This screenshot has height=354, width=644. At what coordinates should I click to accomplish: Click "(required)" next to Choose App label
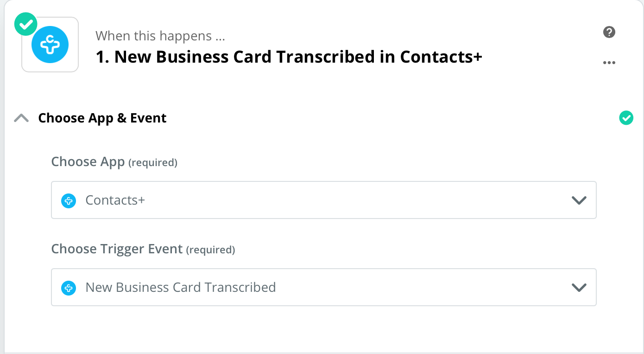[153, 163]
